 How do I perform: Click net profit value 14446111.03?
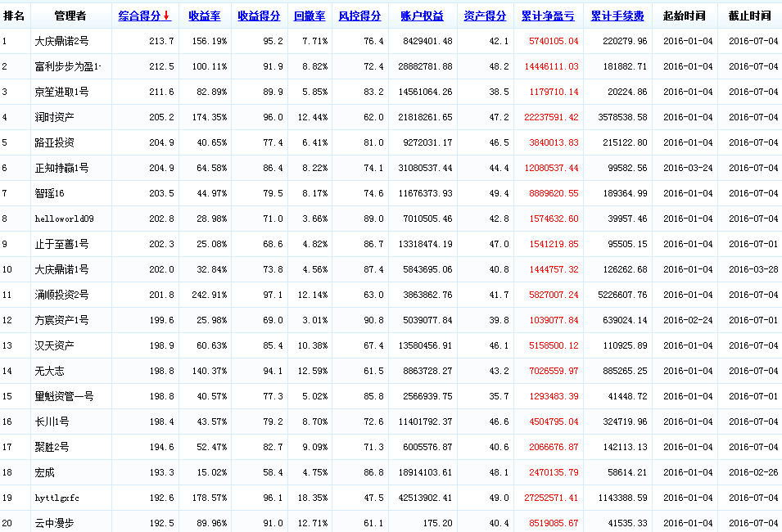[551, 66]
